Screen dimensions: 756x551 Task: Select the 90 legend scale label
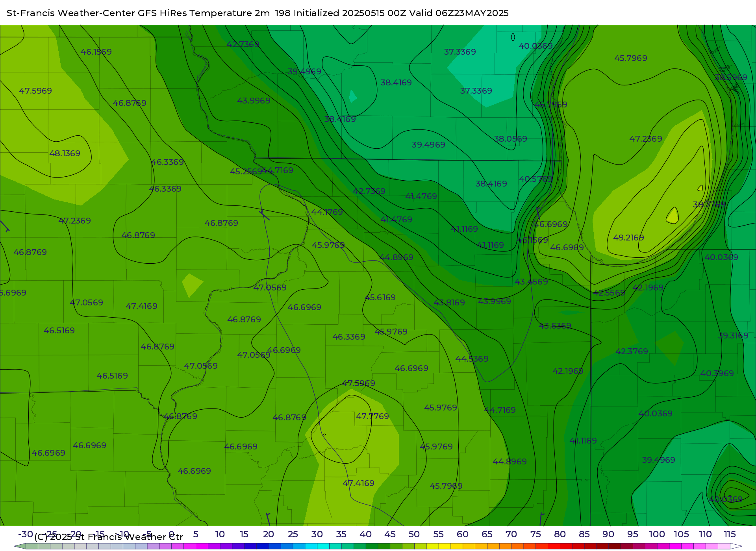[x=608, y=534]
